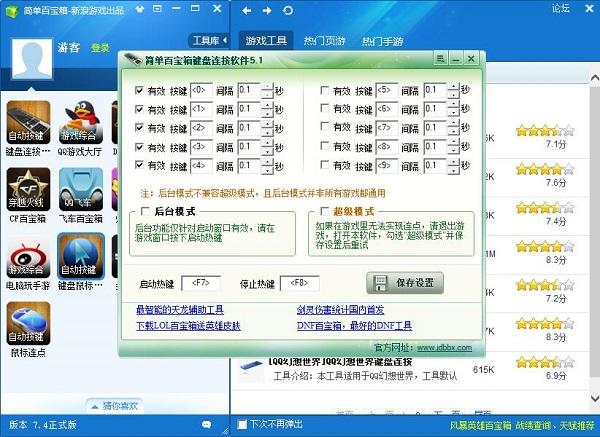The width and height of the screenshot is (600, 437).
Task: Enable the 超级模式 super mode checkbox
Action: [322, 212]
